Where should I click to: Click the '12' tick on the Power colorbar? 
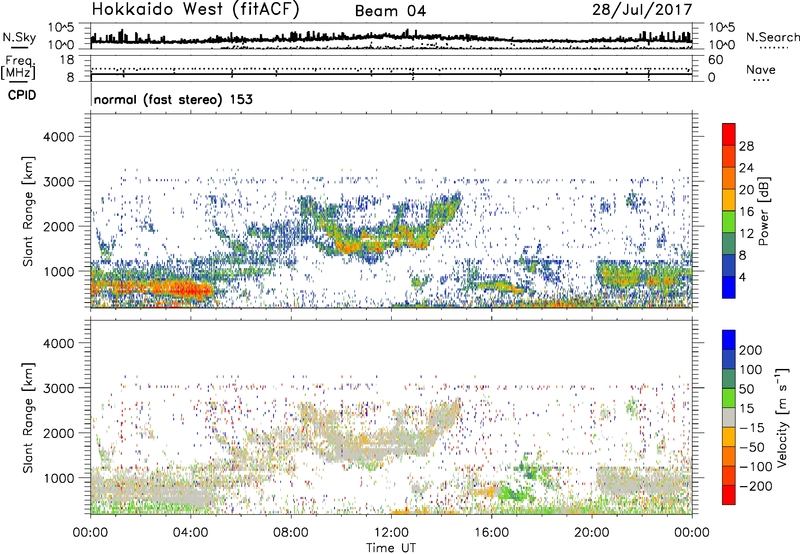pos(746,234)
